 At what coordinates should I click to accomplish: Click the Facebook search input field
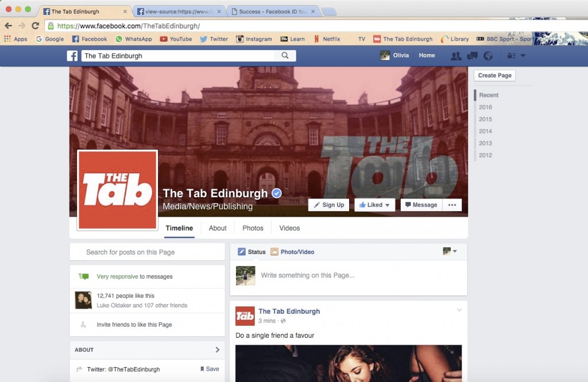click(x=179, y=56)
